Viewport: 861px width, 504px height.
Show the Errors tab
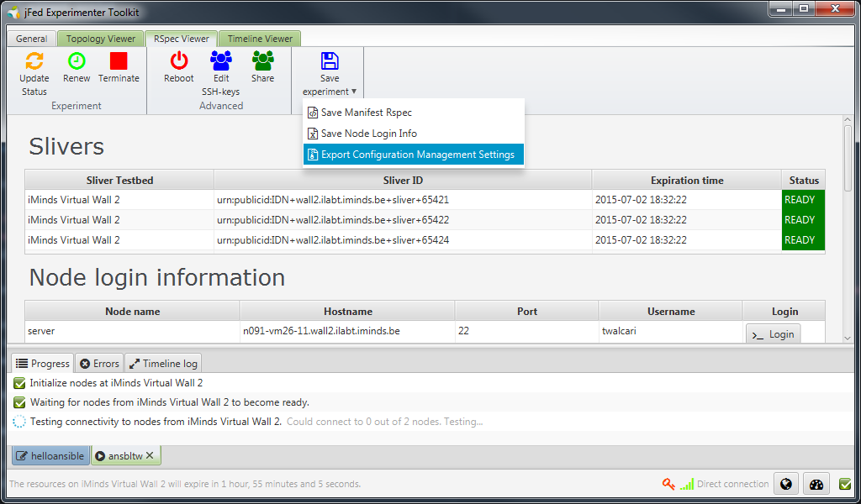point(99,363)
